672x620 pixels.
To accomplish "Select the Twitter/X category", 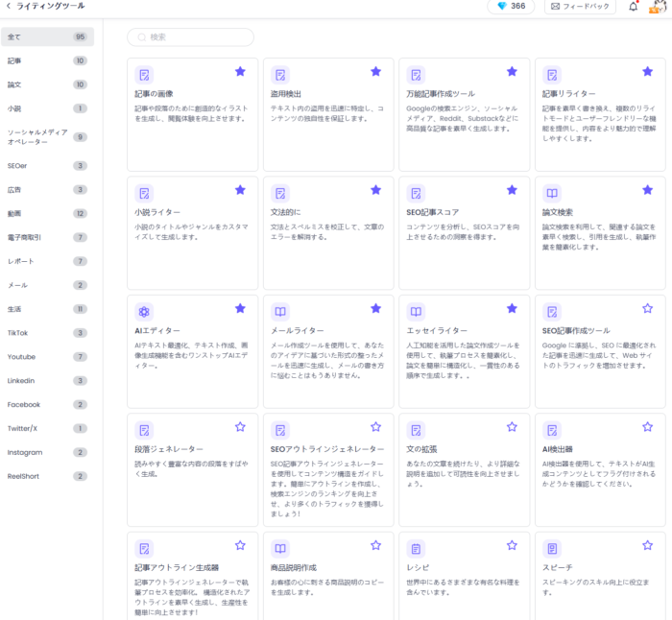I will [47, 428].
